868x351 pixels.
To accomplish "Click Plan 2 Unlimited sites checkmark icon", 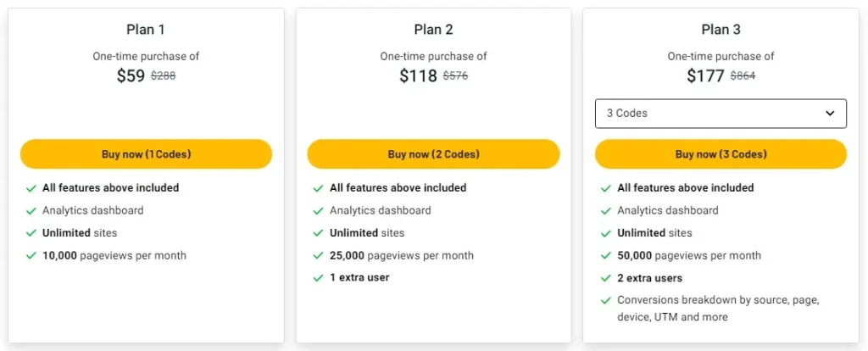I will coord(318,233).
